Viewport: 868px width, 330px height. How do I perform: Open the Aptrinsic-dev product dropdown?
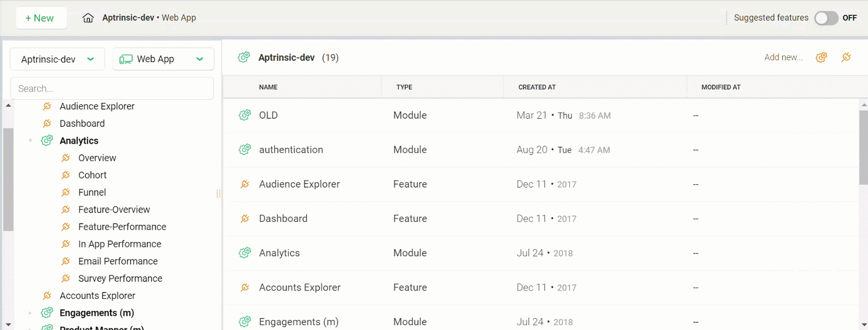[57, 59]
